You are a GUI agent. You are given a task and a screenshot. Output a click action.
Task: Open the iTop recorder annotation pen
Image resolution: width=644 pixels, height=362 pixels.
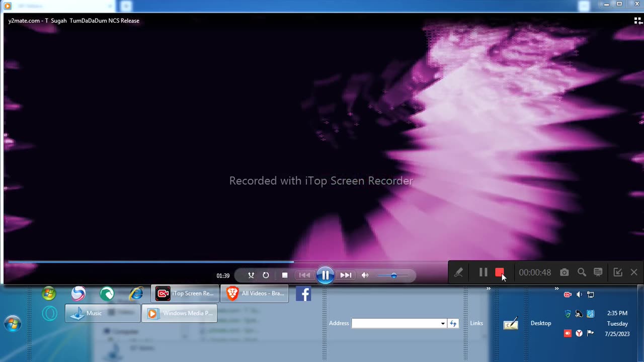458,272
